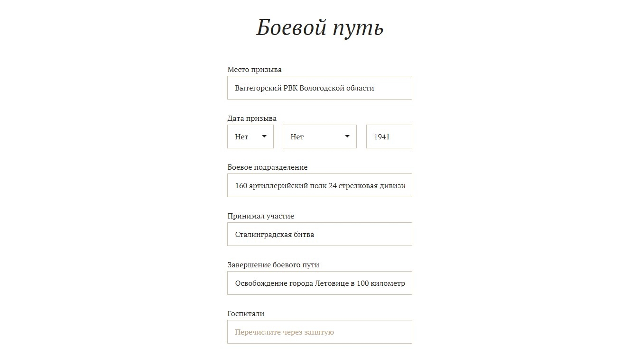Click the 'Госпитали' label
This screenshot has height=364, width=639.
tap(246, 314)
